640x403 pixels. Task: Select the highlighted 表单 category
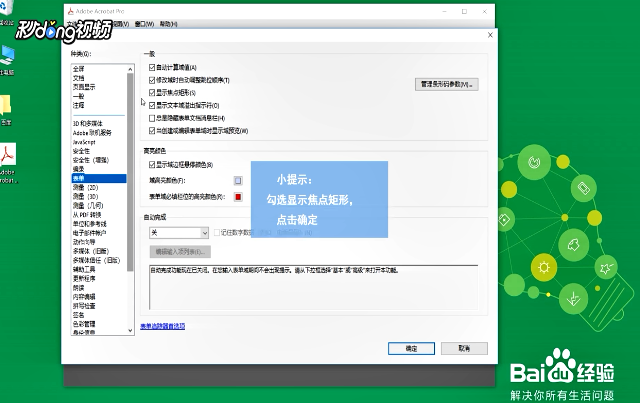point(98,178)
